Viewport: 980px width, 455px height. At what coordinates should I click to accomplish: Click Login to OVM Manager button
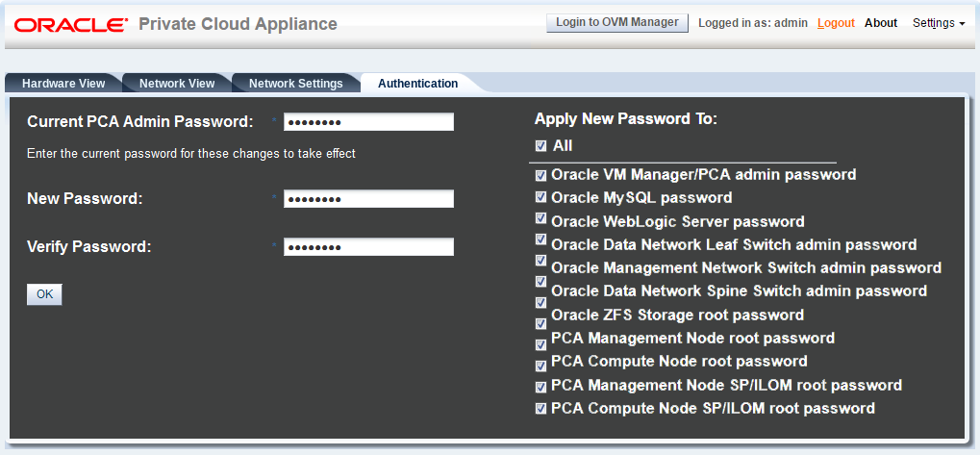tap(616, 22)
